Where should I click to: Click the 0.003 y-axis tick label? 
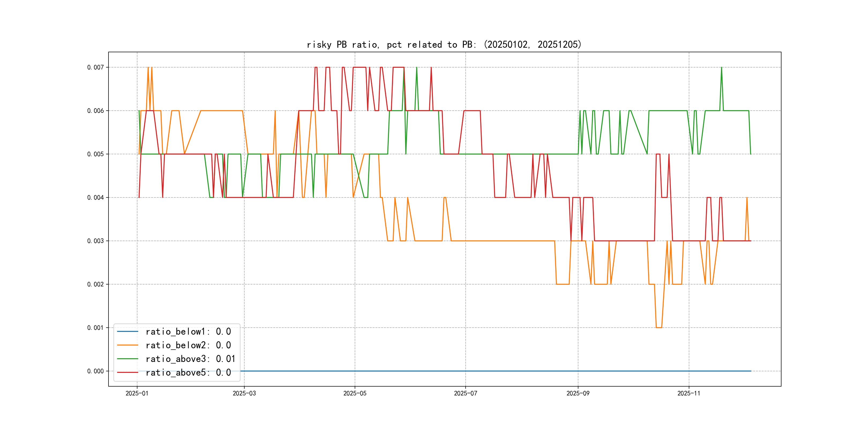pos(95,241)
